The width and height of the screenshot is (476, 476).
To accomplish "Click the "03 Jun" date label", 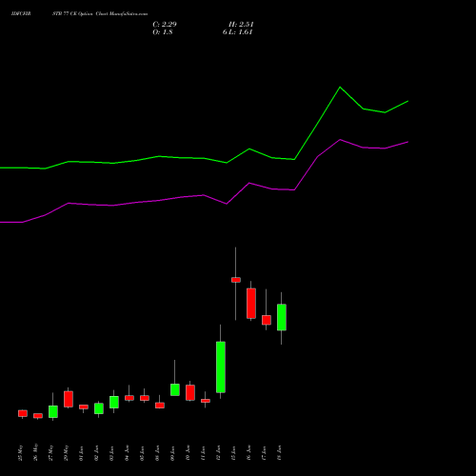I will click(x=112, y=453).
